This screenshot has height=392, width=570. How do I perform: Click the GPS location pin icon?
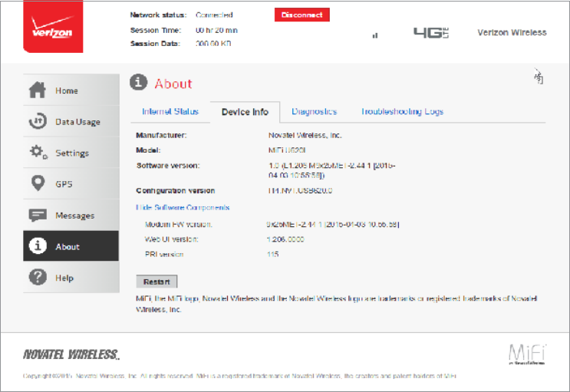[x=38, y=183]
